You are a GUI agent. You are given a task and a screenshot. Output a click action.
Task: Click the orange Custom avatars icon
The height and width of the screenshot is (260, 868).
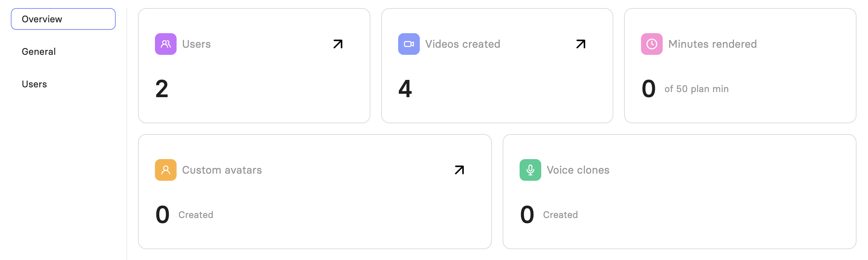(x=165, y=170)
